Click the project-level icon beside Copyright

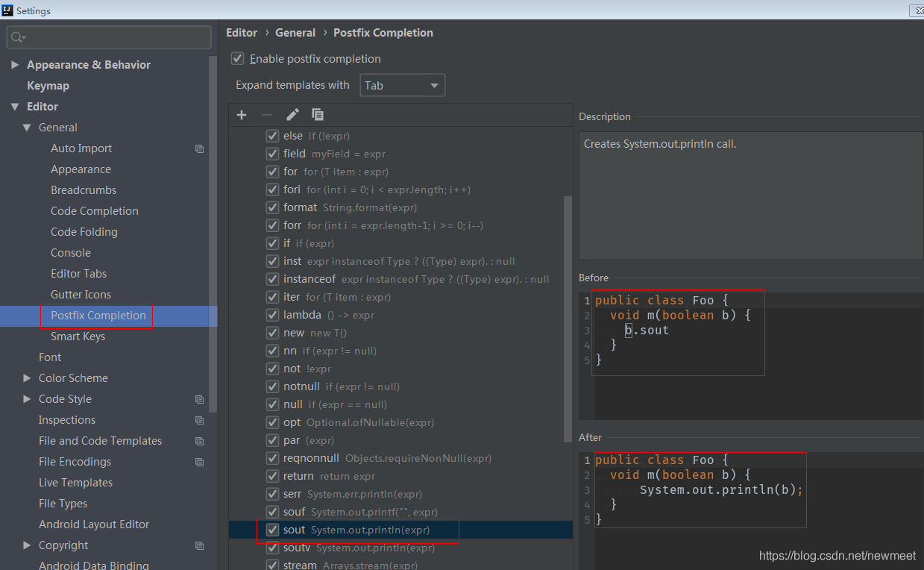click(199, 545)
